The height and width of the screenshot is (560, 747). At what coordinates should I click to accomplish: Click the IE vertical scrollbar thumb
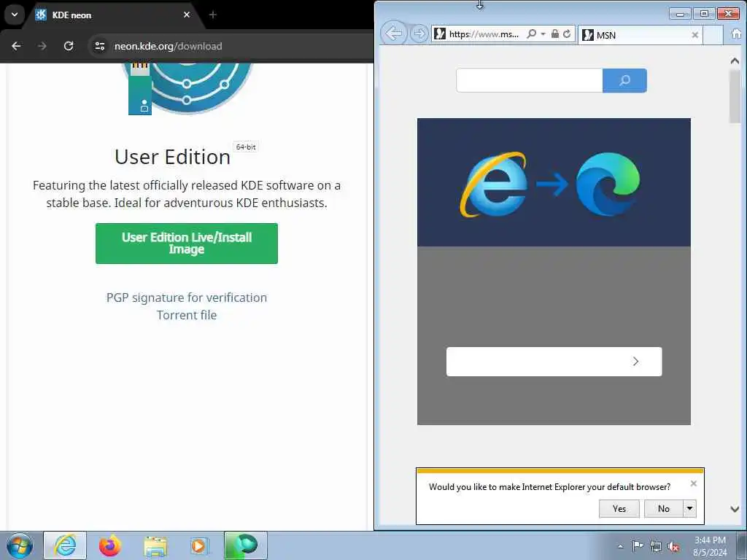(x=735, y=97)
